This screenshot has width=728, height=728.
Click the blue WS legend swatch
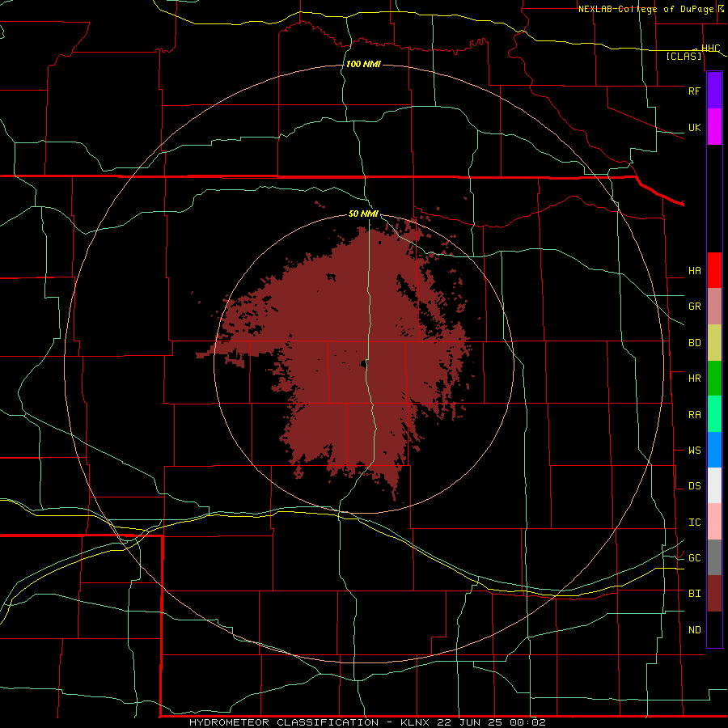coord(714,450)
